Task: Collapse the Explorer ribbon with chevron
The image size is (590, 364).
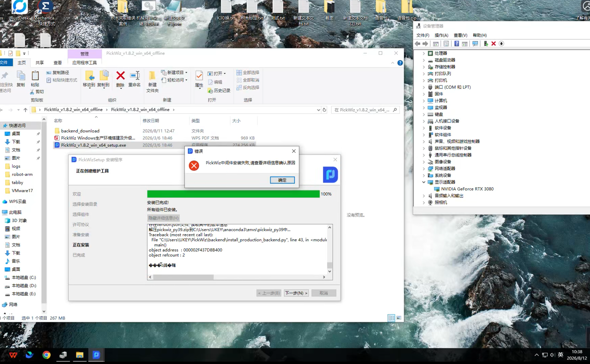Action: (x=393, y=63)
